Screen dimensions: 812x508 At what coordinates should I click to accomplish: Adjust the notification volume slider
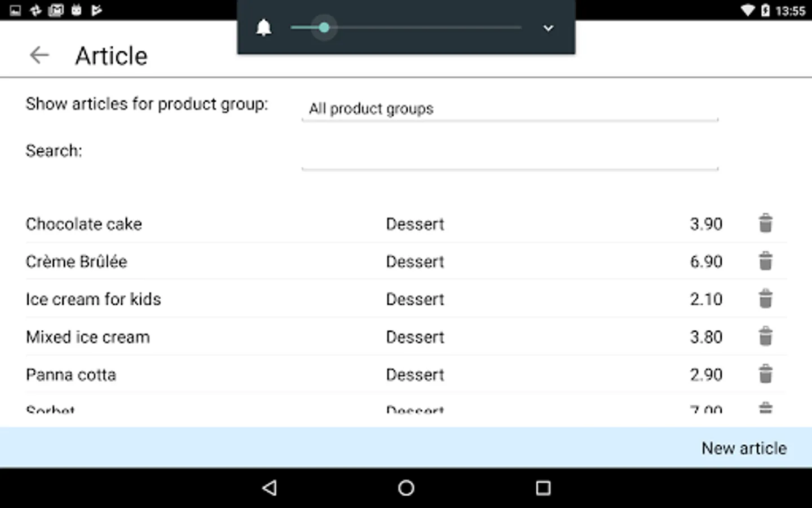[x=324, y=28]
